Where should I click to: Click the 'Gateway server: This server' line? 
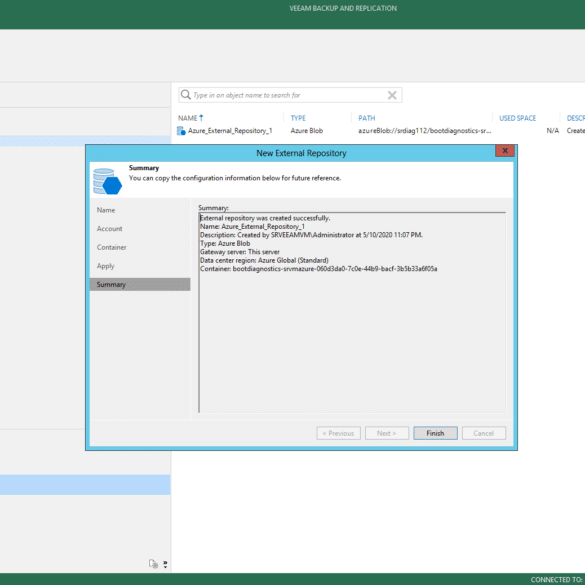pyautogui.click(x=240, y=252)
